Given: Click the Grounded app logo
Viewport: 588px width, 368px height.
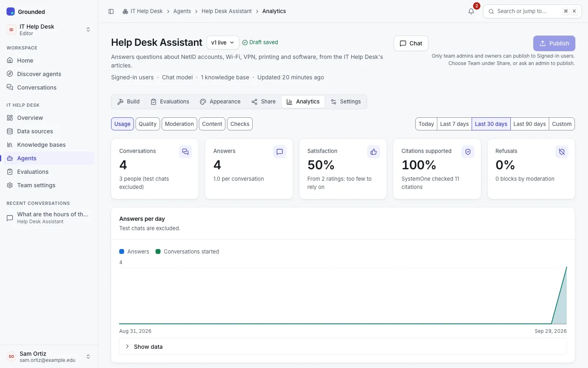Looking at the screenshot, I should tap(11, 11).
